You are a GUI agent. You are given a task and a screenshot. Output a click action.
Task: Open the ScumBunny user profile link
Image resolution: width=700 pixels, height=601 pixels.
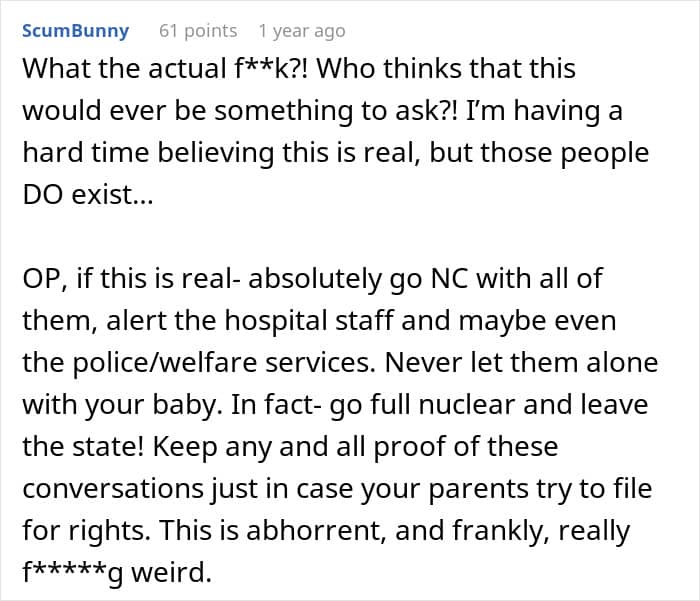[75, 31]
